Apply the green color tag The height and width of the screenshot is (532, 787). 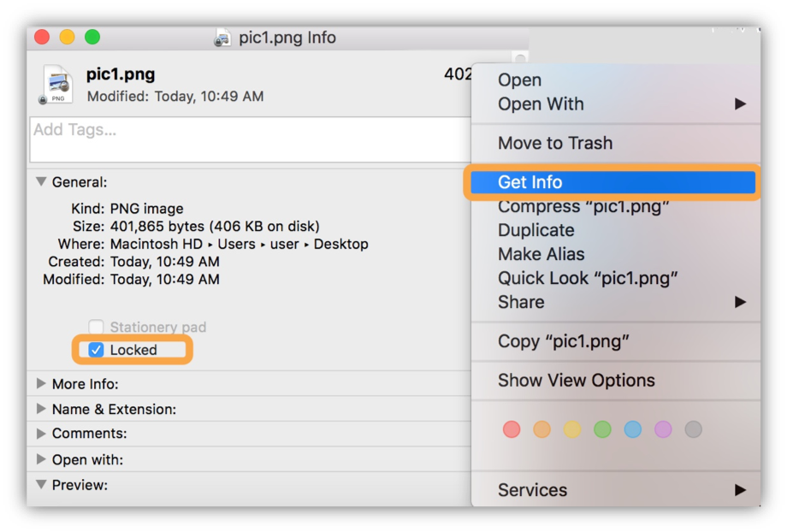pos(602,429)
